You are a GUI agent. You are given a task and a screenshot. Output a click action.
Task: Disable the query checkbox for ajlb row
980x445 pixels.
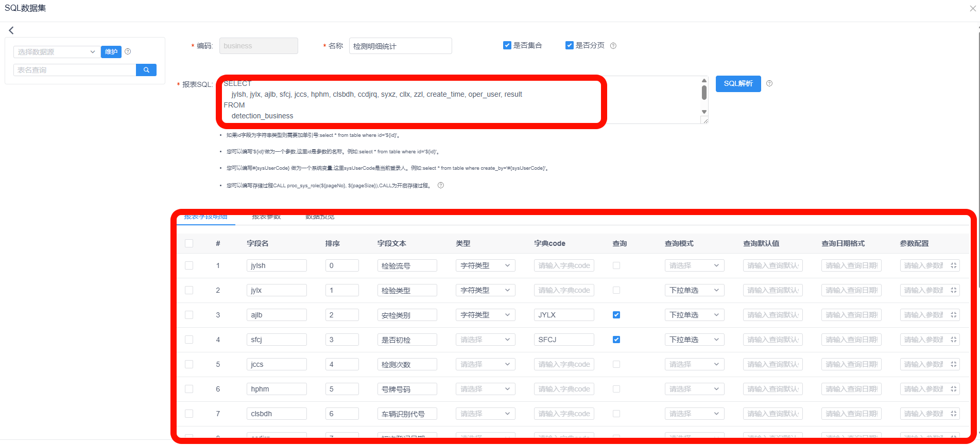(616, 315)
